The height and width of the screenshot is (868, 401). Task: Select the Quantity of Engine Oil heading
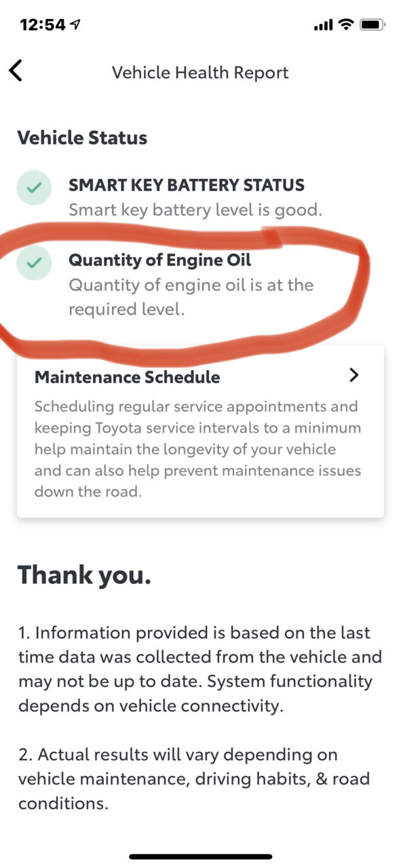[159, 260]
